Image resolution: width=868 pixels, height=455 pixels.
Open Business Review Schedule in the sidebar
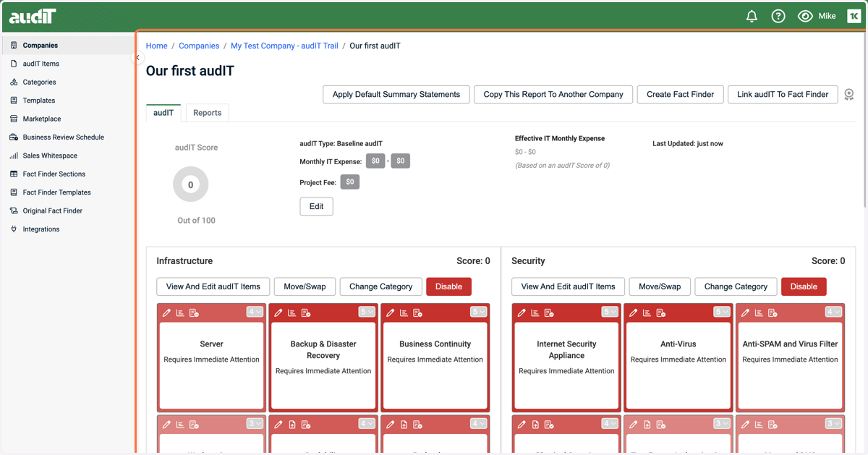(x=67, y=137)
